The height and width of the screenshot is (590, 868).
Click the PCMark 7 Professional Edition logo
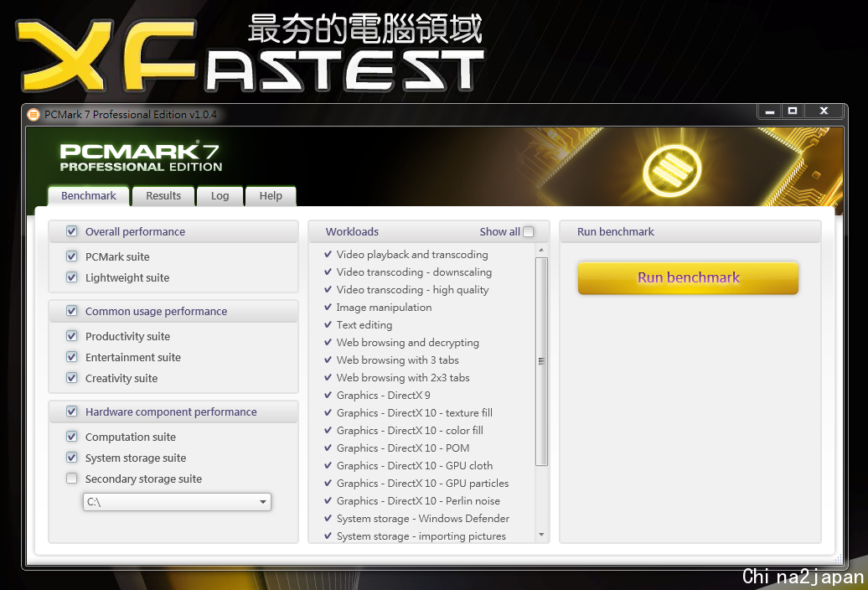coord(141,158)
